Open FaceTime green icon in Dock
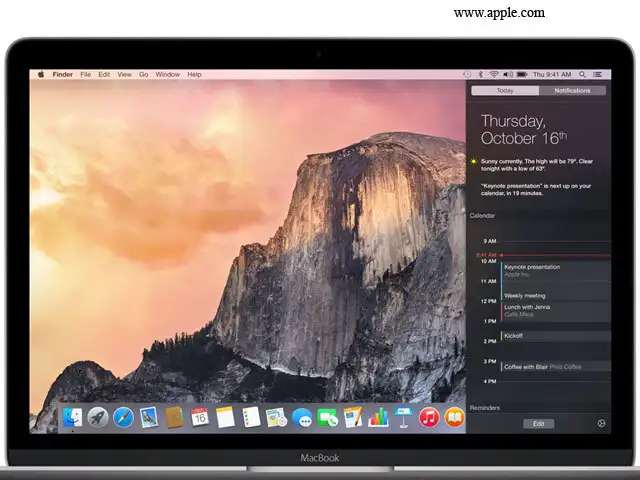The image size is (640, 480). tap(328, 417)
